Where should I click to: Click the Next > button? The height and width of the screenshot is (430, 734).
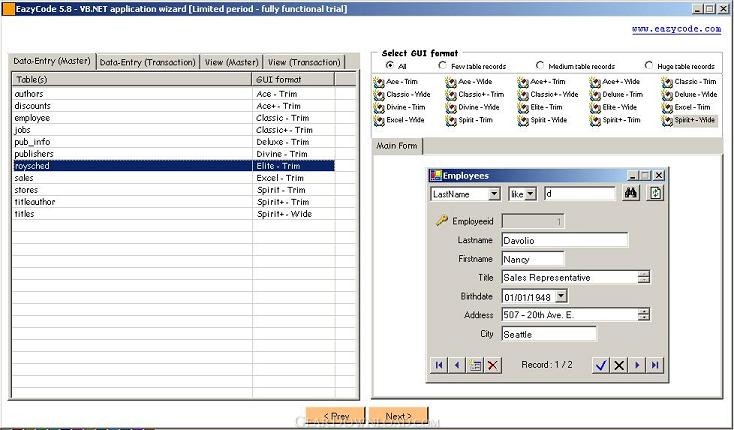(x=398, y=415)
